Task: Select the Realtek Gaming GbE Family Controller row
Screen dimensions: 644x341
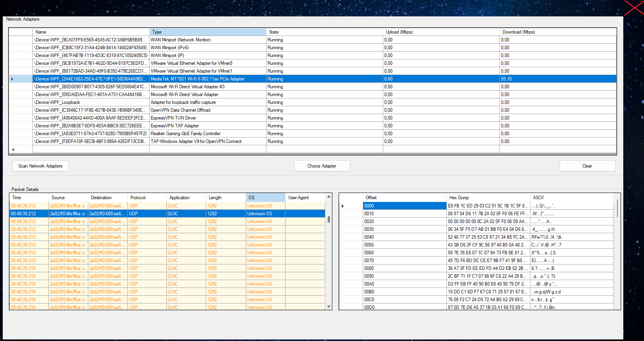Action: (186, 134)
